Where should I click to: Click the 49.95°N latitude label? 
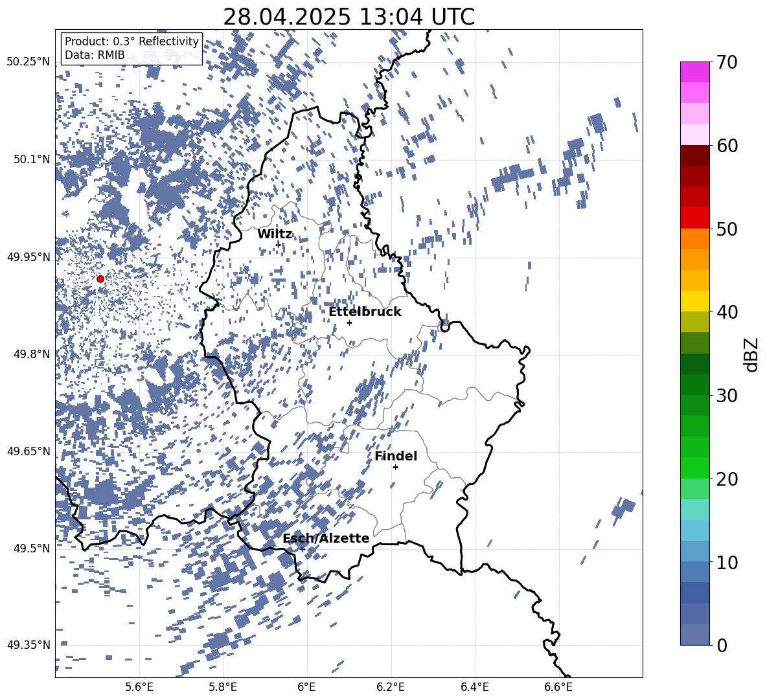point(29,257)
